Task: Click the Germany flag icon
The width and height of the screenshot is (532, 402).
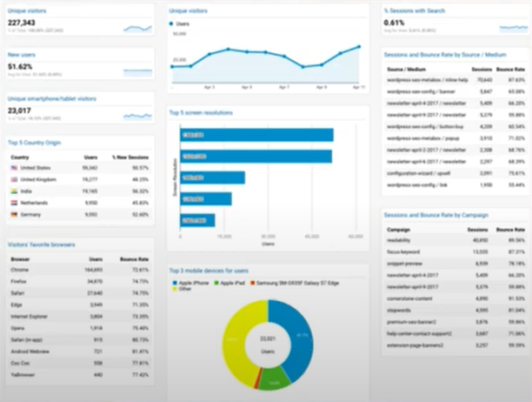Action: click(x=14, y=215)
